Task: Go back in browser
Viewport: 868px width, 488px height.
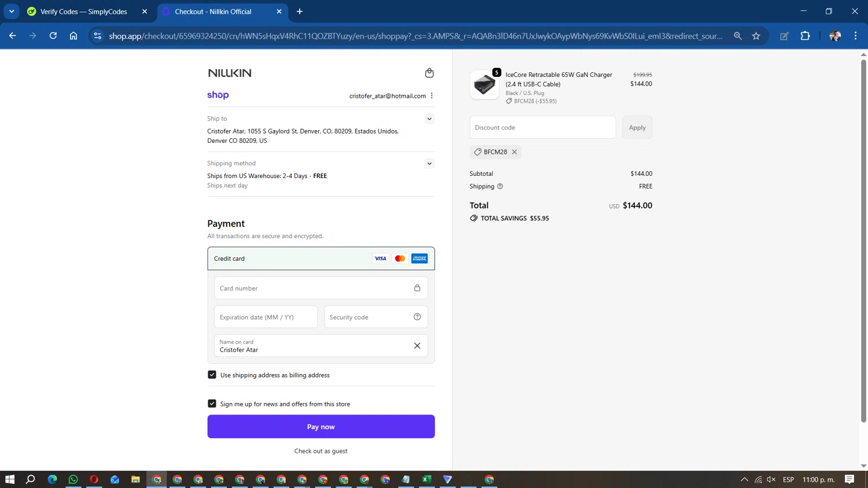Action: click(x=13, y=36)
